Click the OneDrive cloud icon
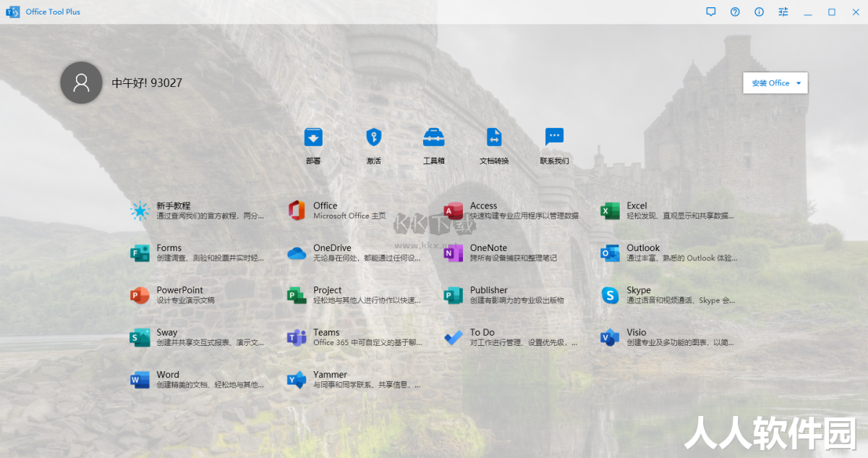Screen dimensions: 868x458 pos(297,253)
